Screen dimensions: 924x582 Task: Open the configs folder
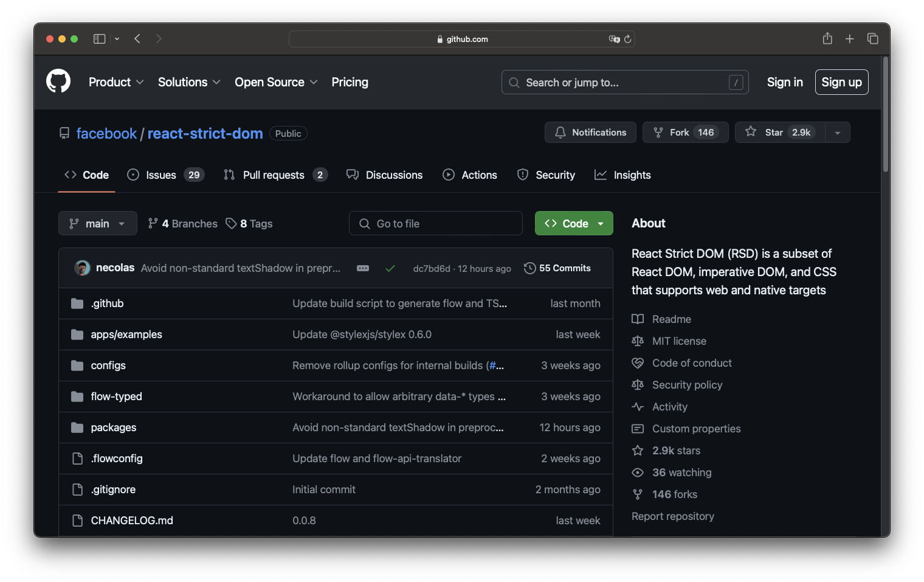pyautogui.click(x=108, y=365)
